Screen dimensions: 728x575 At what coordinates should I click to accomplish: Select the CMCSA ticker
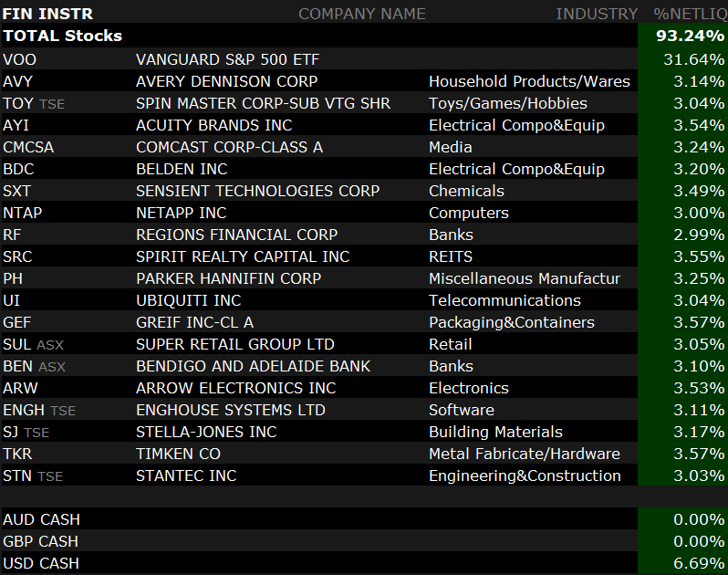(x=28, y=147)
